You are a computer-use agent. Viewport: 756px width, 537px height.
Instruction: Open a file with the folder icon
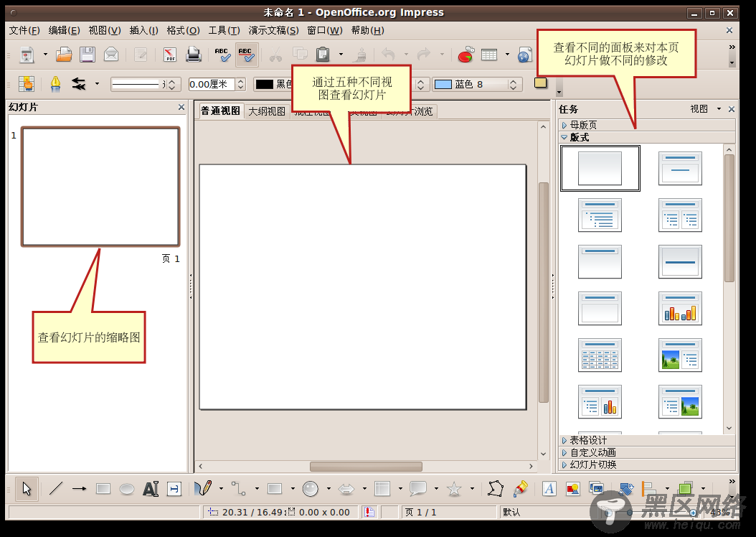tap(64, 55)
